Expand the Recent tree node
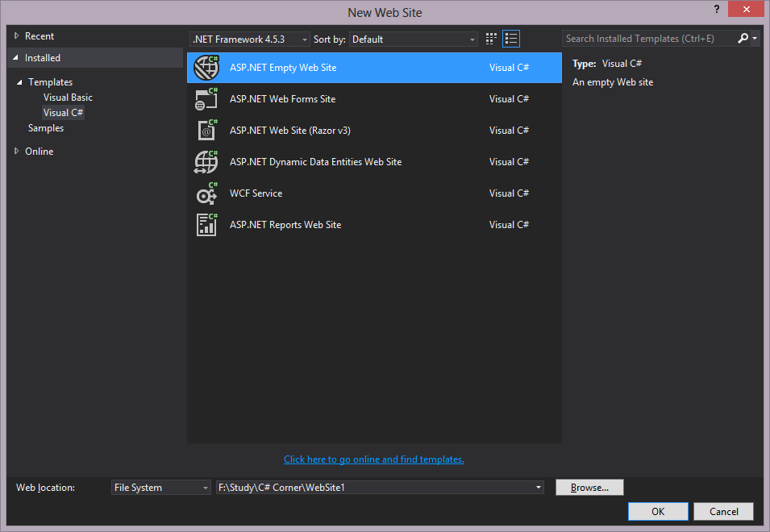 pos(16,35)
